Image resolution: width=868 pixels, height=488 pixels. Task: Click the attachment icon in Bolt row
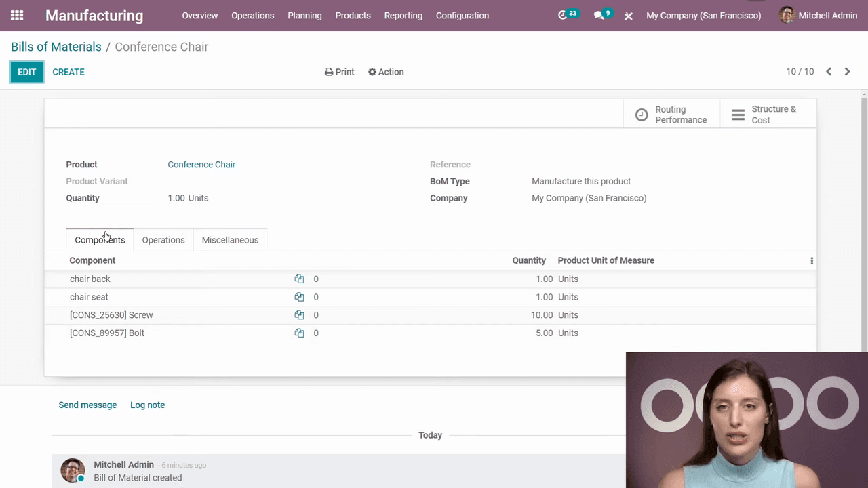299,333
